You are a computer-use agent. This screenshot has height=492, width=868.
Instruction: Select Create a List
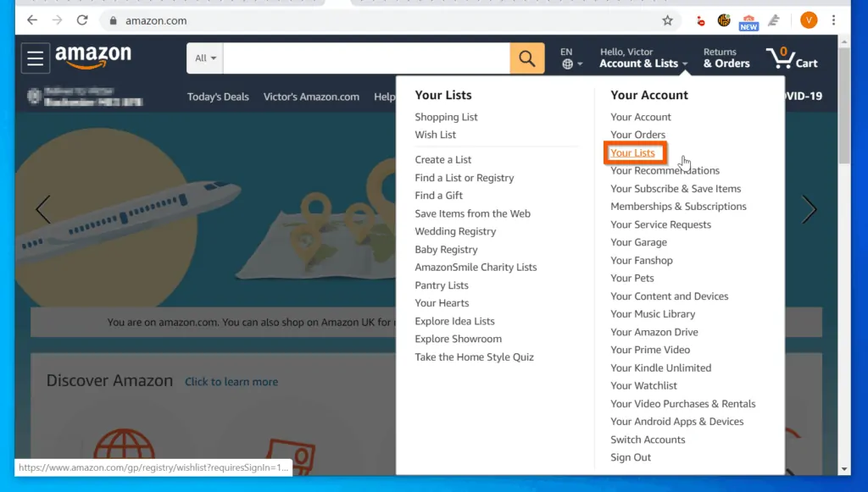(x=442, y=160)
